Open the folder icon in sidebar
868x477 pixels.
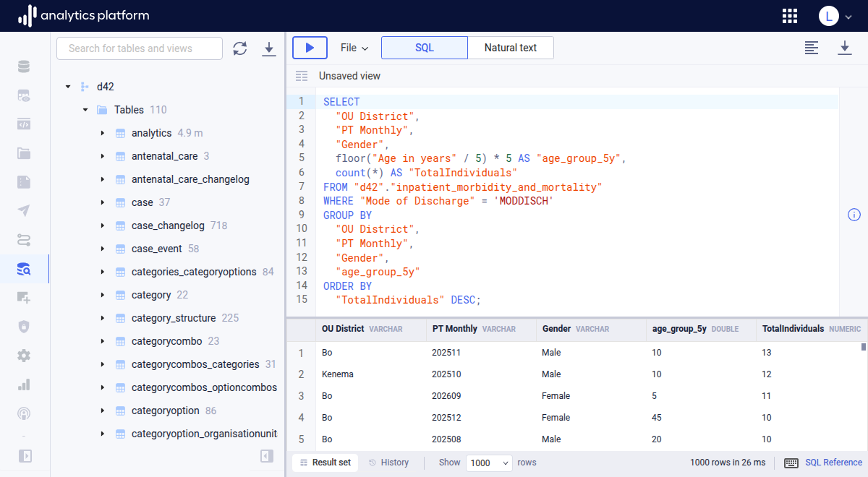pos(24,152)
